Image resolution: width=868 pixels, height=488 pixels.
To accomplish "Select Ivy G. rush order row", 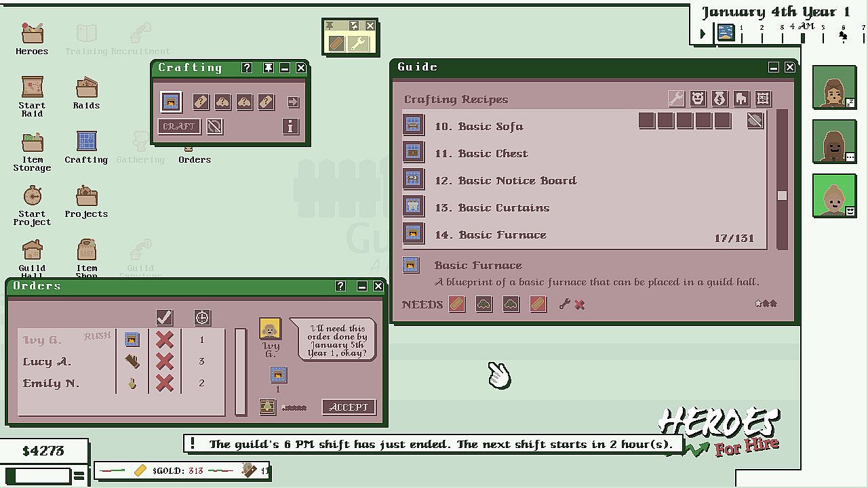I will [121, 340].
